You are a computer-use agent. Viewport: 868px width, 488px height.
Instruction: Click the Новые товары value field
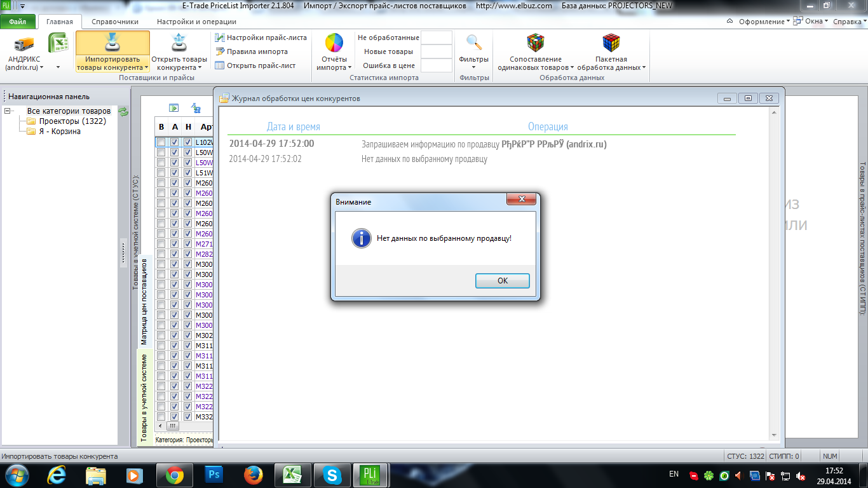(437, 51)
